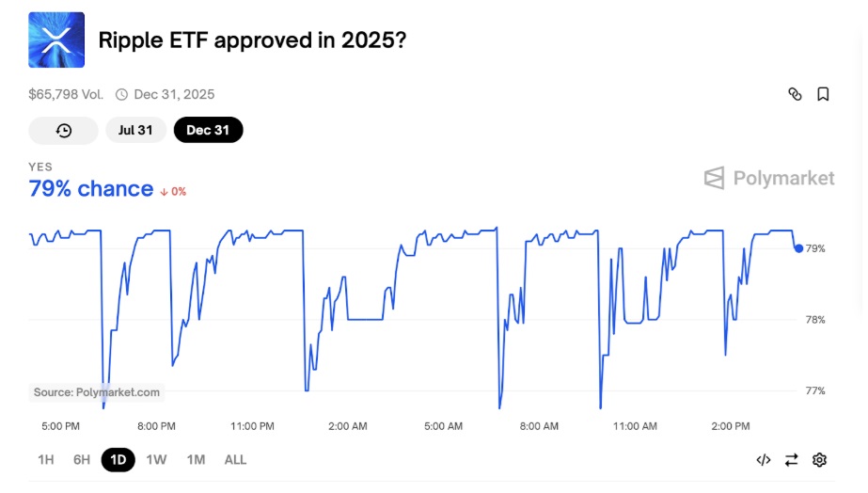Bookmark this Ripple ETF market
This screenshot has height=493, width=868.
pos(823,94)
